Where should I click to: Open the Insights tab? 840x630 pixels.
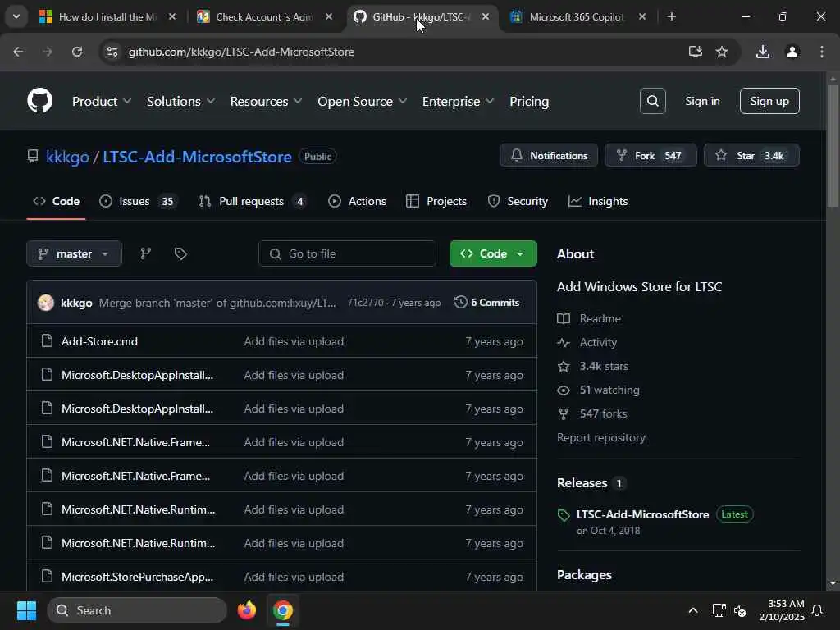point(598,202)
